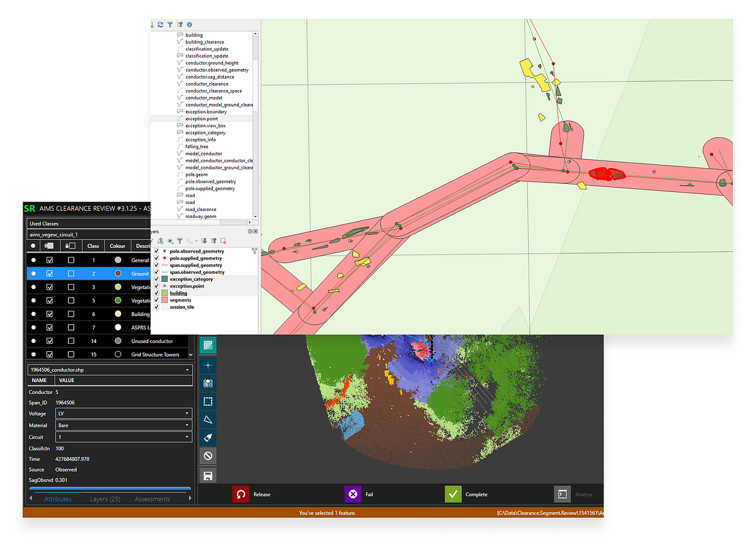Click the 3D cube view icon
Image resolution: width=756 pixels, height=537 pixels.
[x=208, y=383]
